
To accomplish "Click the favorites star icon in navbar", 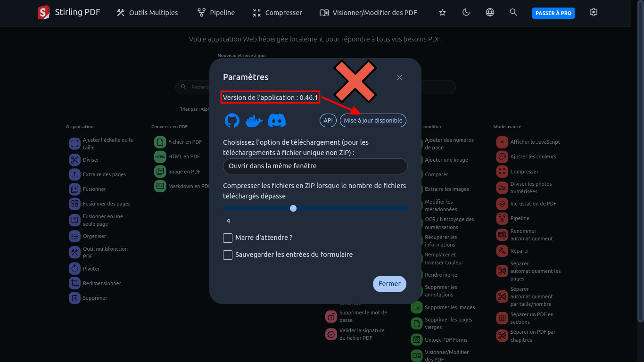I will coord(442,13).
